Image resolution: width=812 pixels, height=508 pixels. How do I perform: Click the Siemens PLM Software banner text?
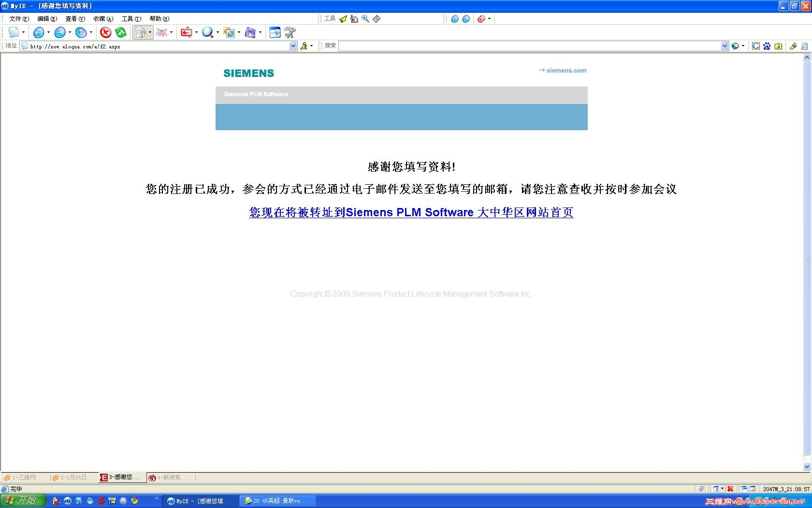pyautogui.click(x=256, y=94)
